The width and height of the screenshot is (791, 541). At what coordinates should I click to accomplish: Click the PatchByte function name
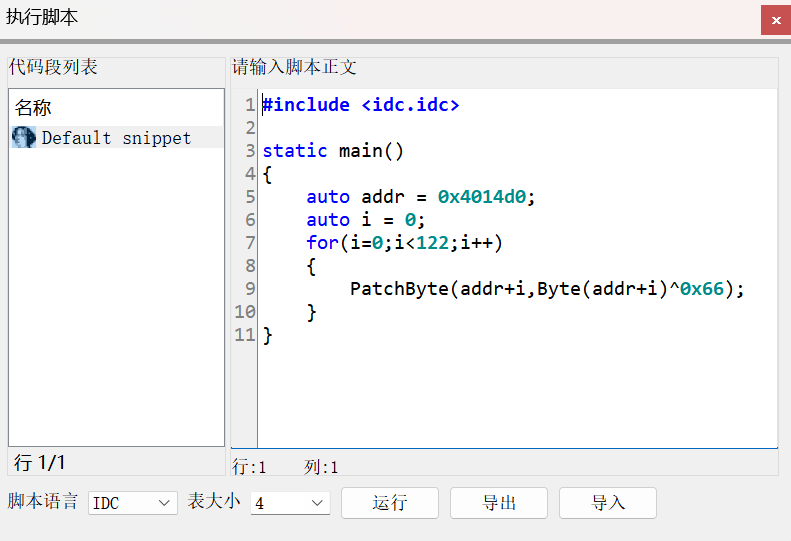(x=399, y=289)
